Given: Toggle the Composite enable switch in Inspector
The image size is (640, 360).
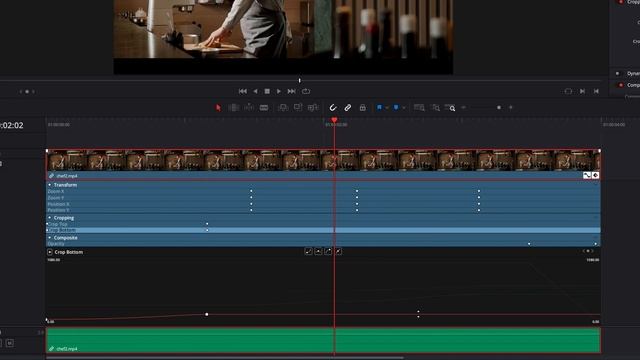Looking at the screenshot, I should [x=621, y=85].
